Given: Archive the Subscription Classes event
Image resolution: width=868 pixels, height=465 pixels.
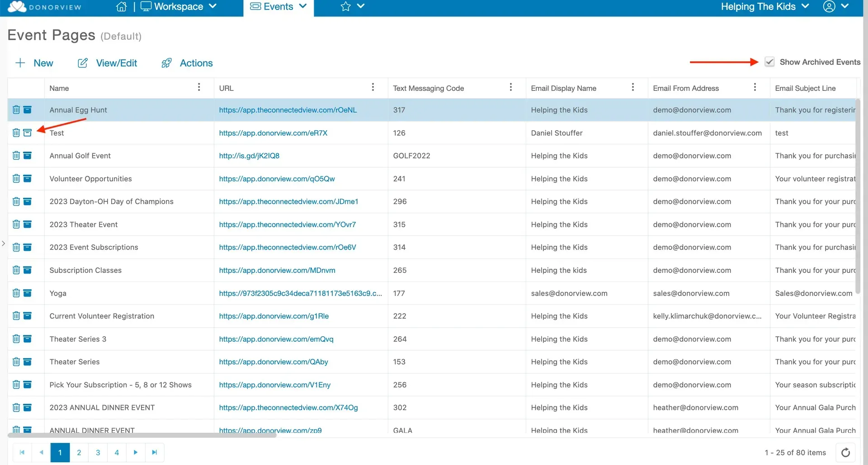Looking at the screenshot, I should pyautogui.click(x=28, y=270).
